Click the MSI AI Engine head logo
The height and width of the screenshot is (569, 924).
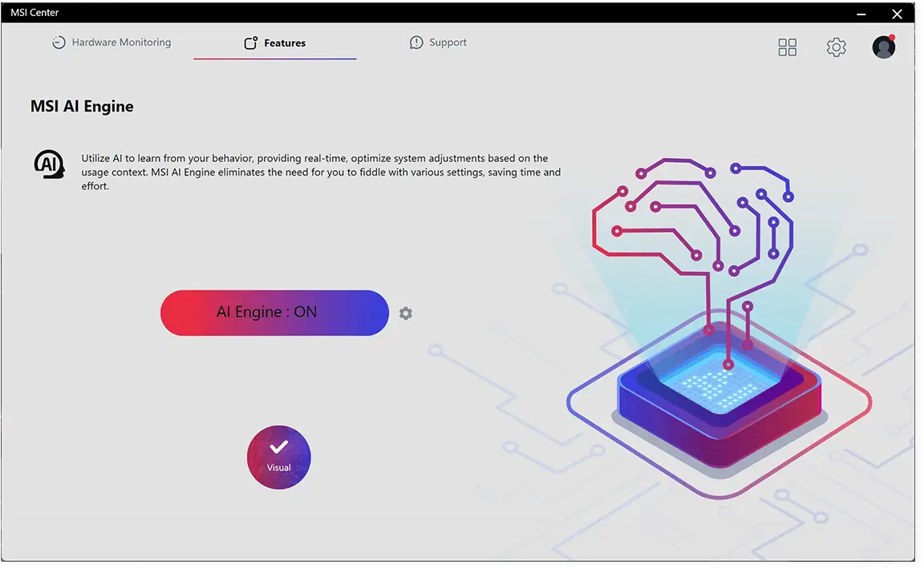(x=49, y=164)
